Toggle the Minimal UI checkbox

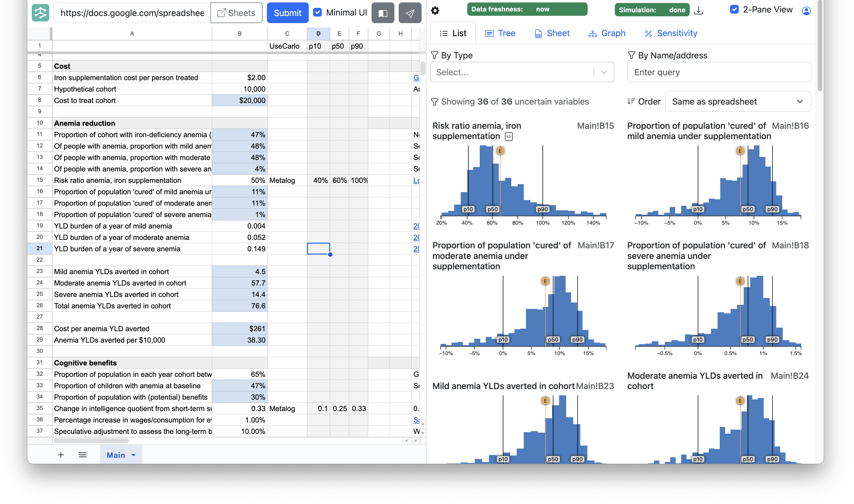pos(317,12)
